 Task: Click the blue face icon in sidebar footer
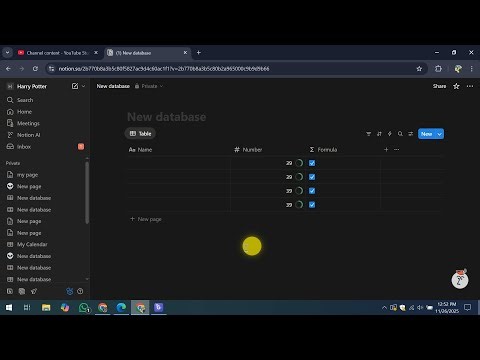(70, 291)
